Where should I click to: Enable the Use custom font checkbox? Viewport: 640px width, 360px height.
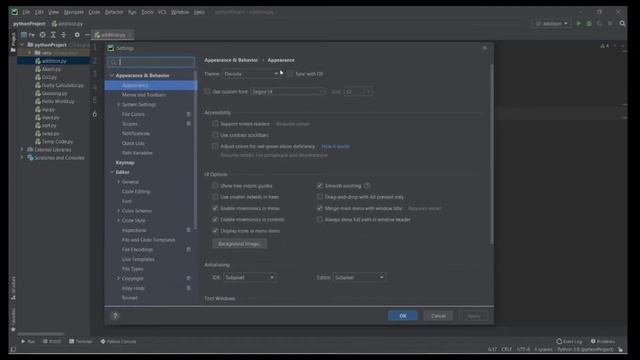tap(207, 91)
